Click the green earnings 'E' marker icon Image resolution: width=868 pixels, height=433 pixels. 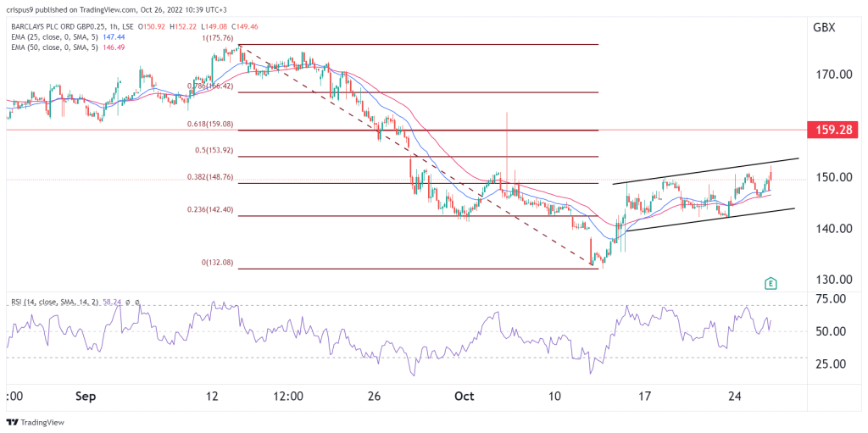[x=770, y=284]
